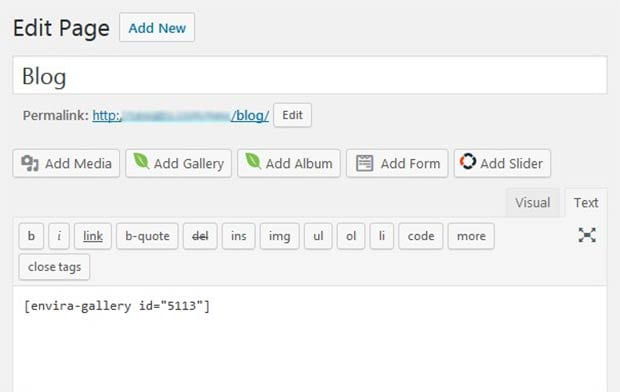
Task: Click into the Blog title field
Action: (310, 76)
